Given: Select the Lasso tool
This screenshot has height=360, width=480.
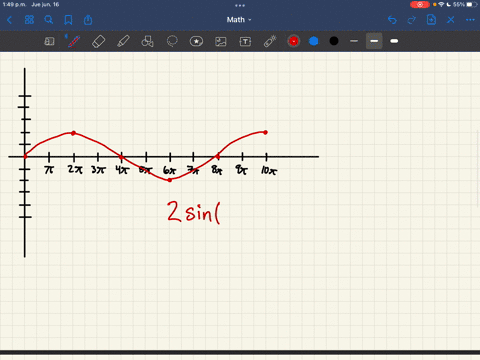Looking at the screenshot, I should tap(172, 41).
